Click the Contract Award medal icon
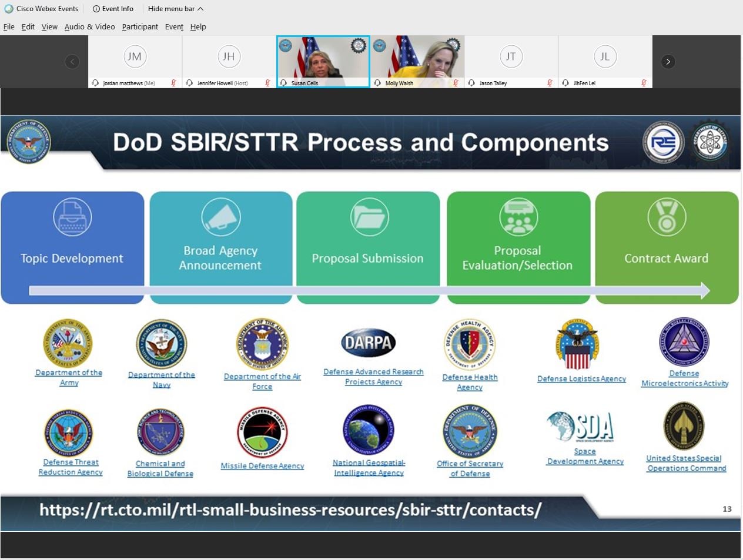 point(667,217)
